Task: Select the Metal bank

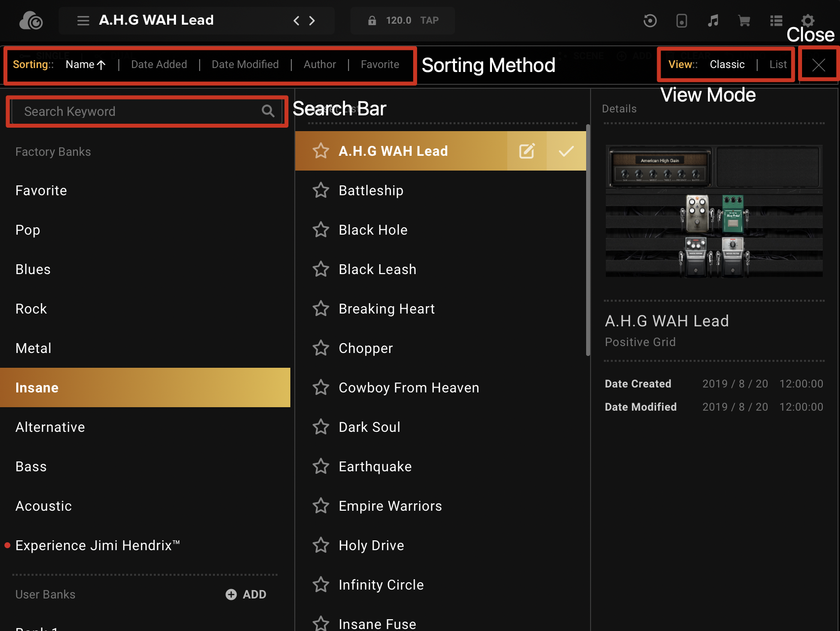Action: pyautogui.click(x=145, y=348)
